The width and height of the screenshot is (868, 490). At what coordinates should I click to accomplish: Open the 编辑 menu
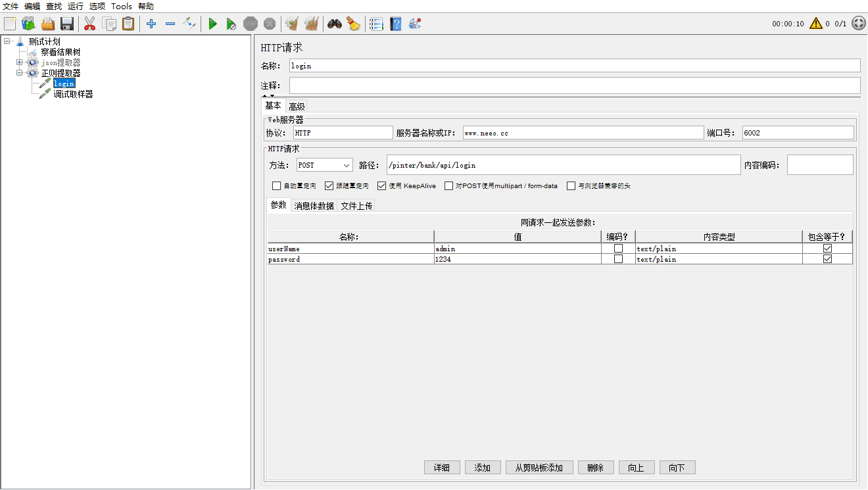click(x=32, y=6)
